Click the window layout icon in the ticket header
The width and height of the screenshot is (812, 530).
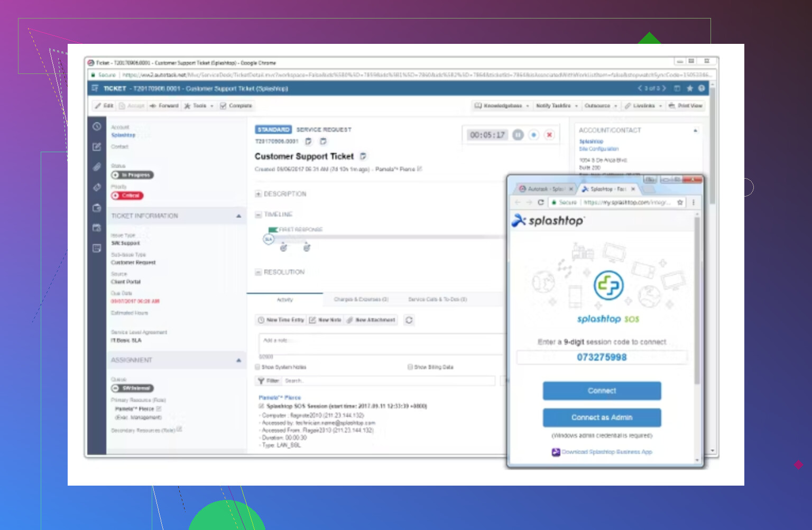(x=677, y=88)
